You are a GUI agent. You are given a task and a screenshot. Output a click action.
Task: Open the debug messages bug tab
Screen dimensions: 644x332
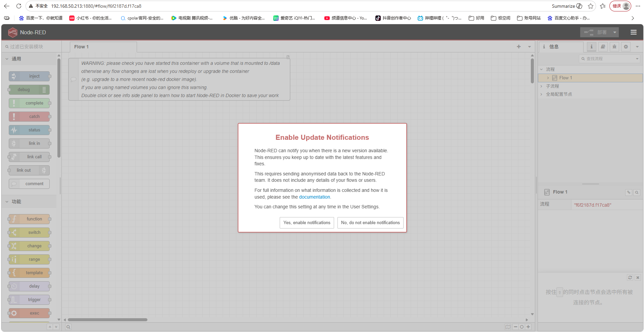click(x=614, y=47)
